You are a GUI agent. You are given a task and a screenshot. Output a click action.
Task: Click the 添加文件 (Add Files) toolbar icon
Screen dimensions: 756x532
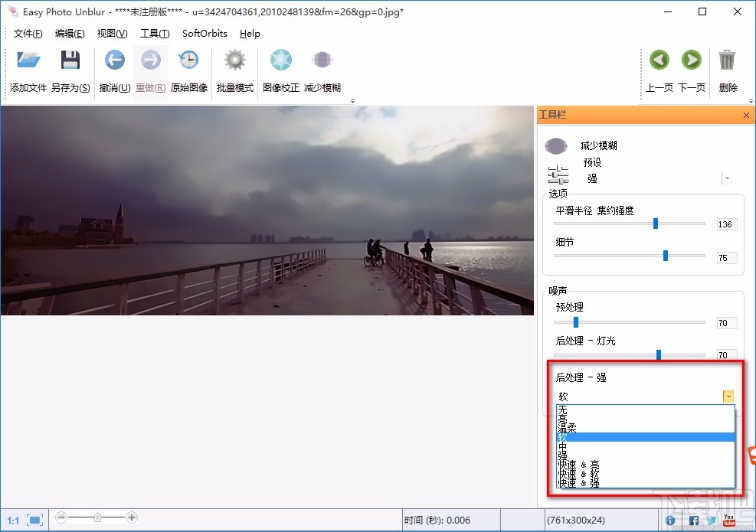[28, 60]
